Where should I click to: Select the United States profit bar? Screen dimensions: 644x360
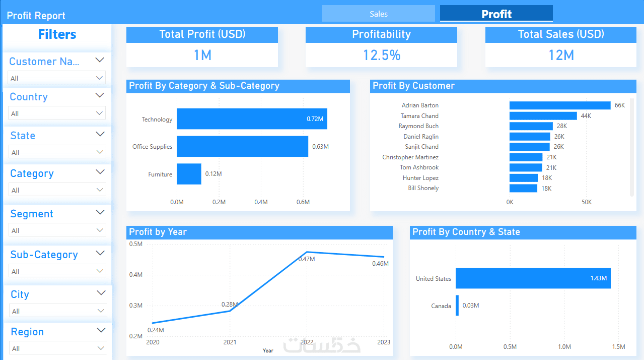533,278
